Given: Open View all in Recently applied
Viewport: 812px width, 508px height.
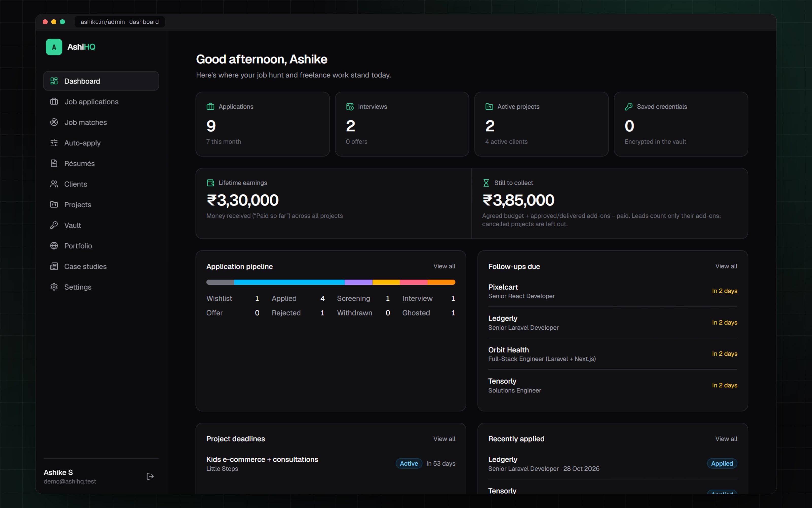Looking at the screenshot, I should click(726, 439).
